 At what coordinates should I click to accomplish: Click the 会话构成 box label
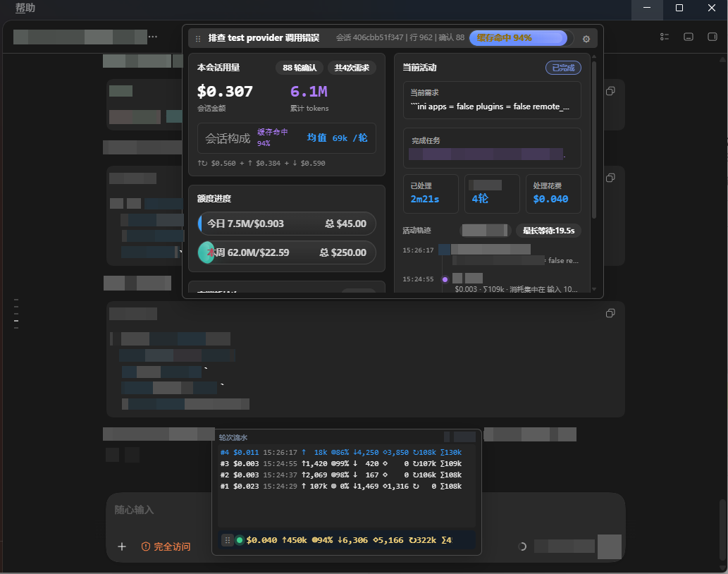[x=228, y=138]
